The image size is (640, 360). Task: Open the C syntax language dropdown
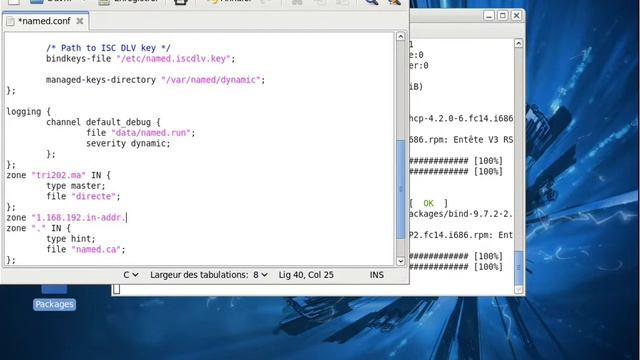(131, 275)
